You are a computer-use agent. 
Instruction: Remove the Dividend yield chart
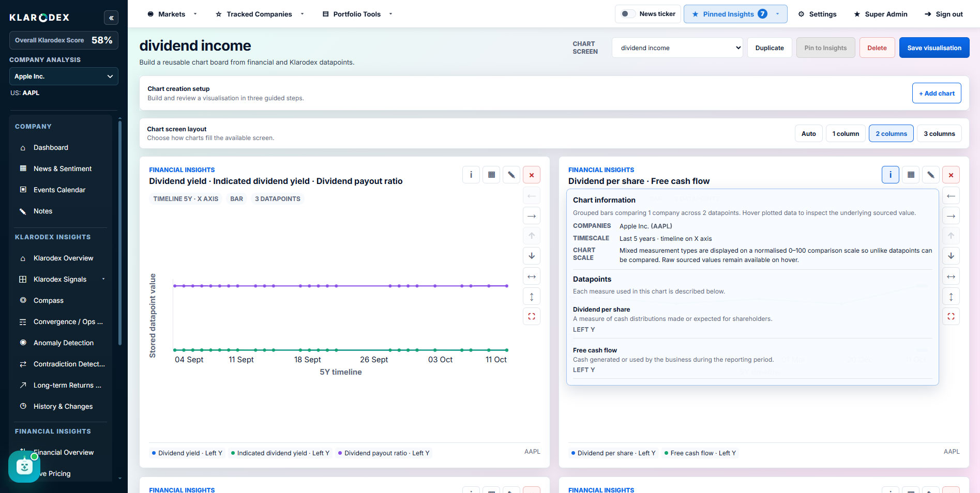click(x=532, y=175)
